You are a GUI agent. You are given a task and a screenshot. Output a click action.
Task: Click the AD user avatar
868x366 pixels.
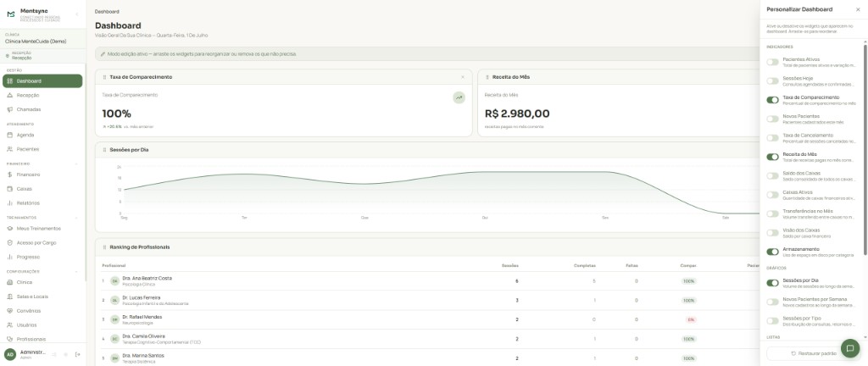click(x=10, y=354)
